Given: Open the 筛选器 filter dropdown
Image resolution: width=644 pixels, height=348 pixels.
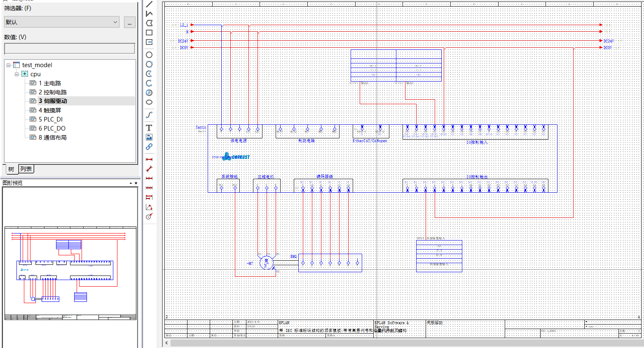Looking at the screenshot, I should pos(62,22).
